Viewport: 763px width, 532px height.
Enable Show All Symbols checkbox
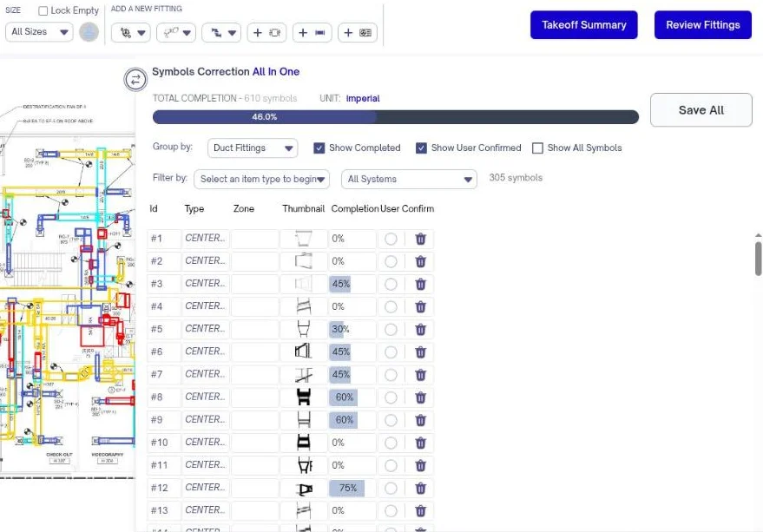(x=537, y=148)
